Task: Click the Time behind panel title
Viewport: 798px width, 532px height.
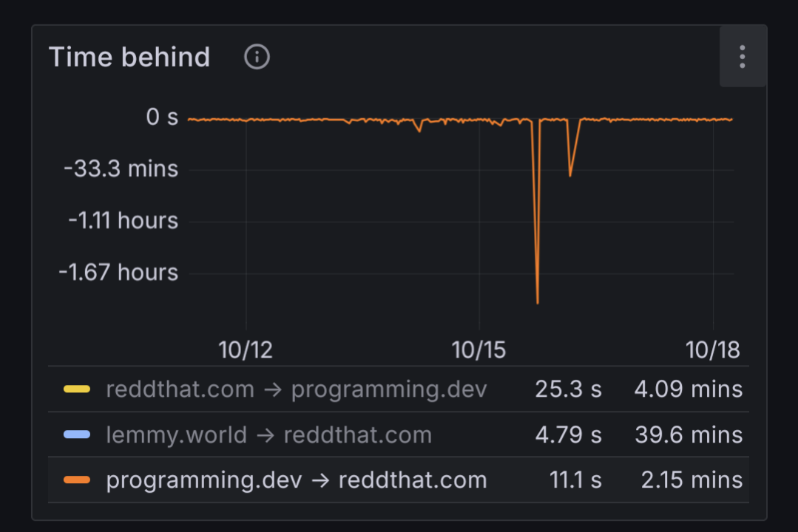Action: [129, 57]
